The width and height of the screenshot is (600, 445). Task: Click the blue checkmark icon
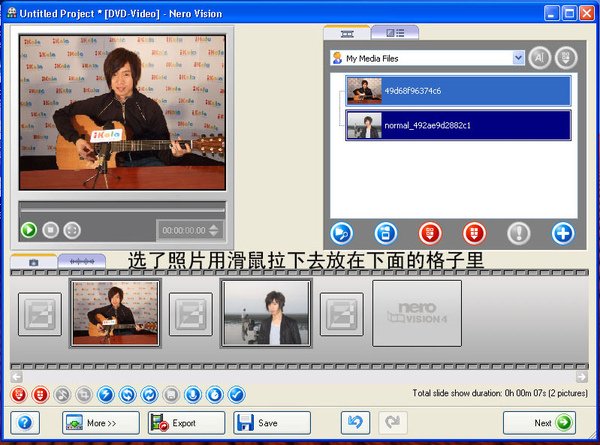click(x=237, y=394)
